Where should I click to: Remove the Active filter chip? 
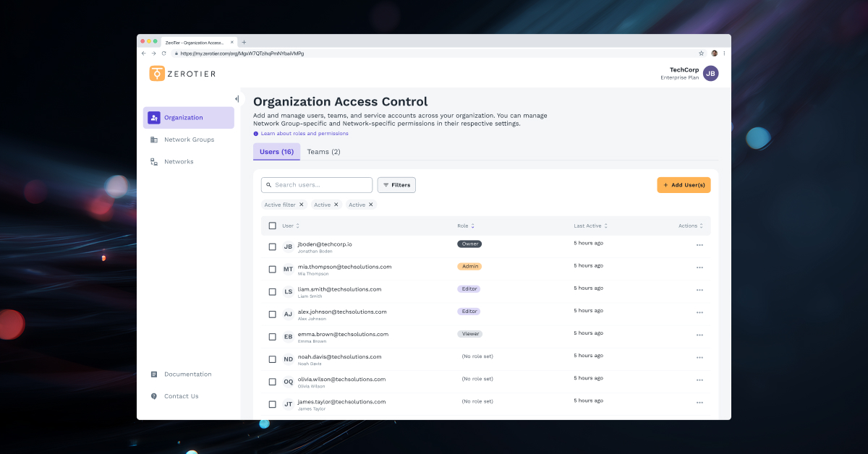[302, 205]
